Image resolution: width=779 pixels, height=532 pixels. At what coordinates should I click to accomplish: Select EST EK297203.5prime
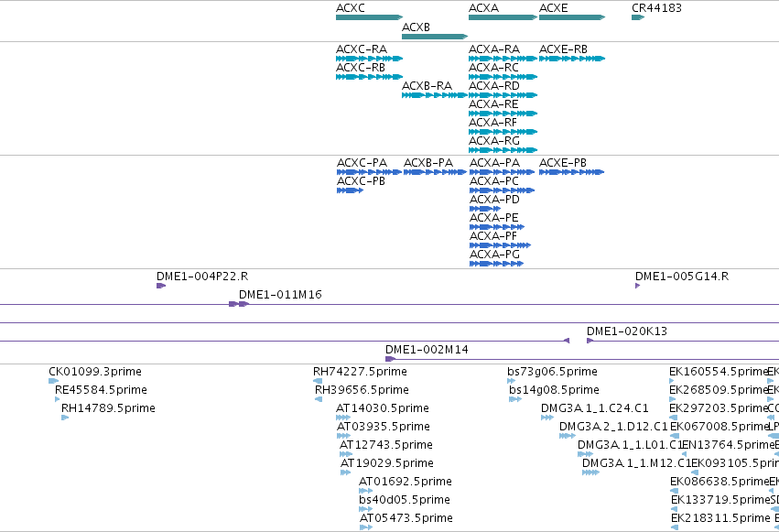673,418
